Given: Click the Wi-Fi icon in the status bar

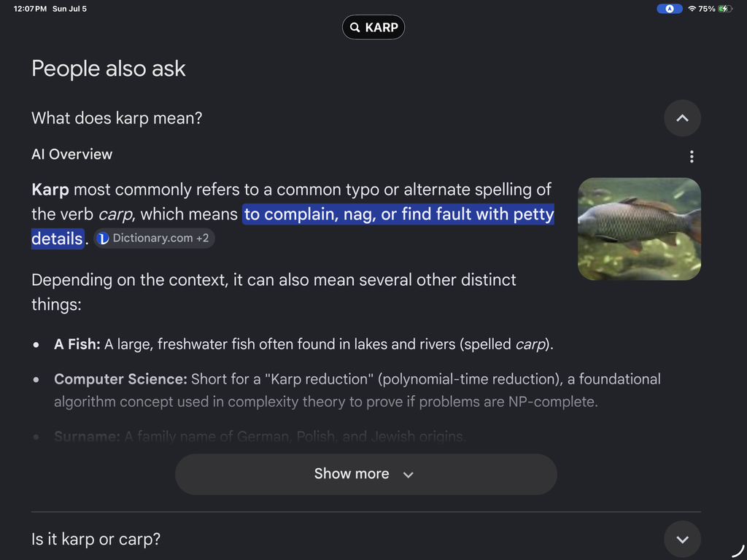Looking at the screenshot, I should [692, 9].
